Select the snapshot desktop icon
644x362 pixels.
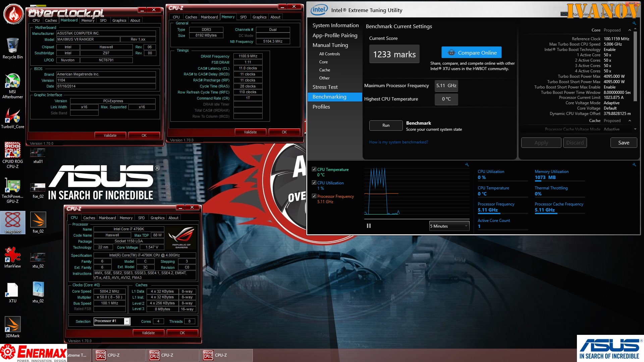tap(13, 223)
